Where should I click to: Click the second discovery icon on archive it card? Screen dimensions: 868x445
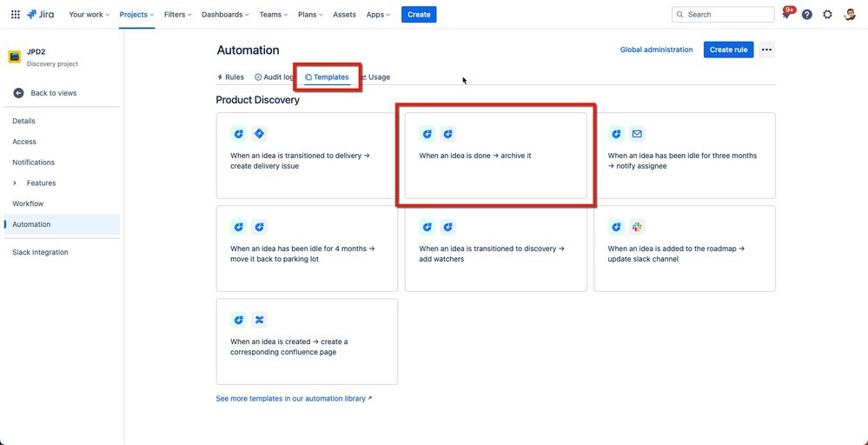(447, 134)
